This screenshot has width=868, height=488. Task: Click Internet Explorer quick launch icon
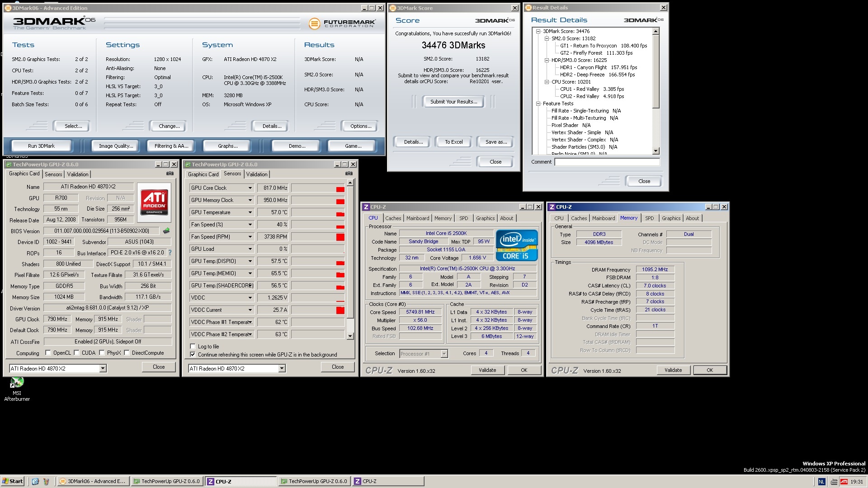point(35,481)
